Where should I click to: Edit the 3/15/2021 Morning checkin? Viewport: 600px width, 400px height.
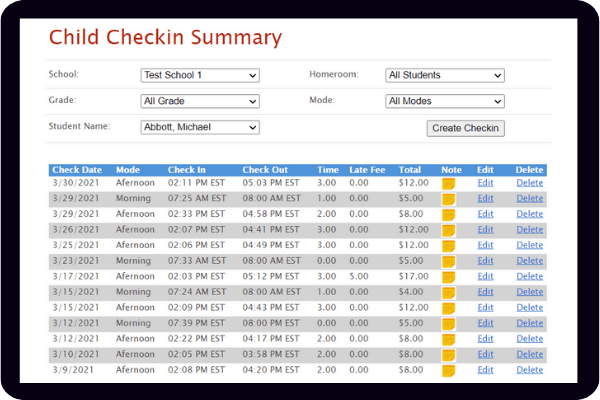tap(486, 292)
